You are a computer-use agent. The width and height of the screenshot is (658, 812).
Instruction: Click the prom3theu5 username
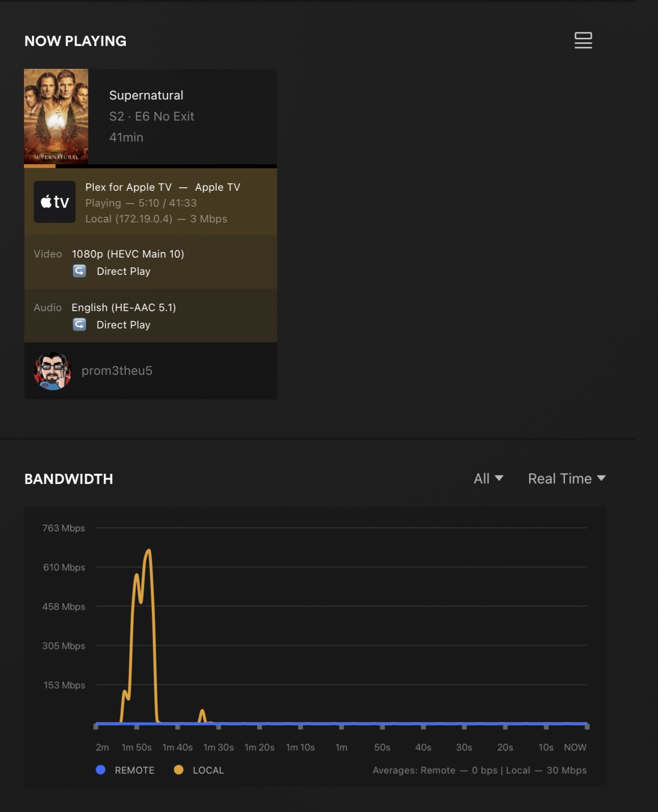point(117,371)
